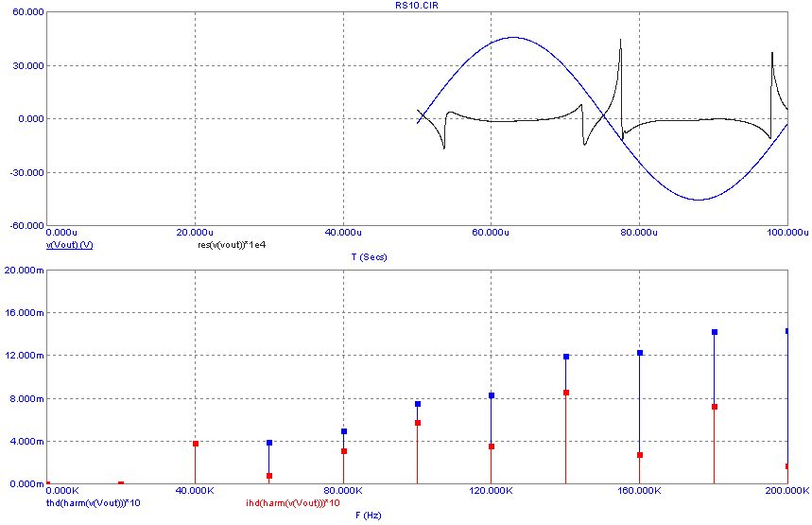Click the blue THD data point at 140 kHz

pos(566,357)
